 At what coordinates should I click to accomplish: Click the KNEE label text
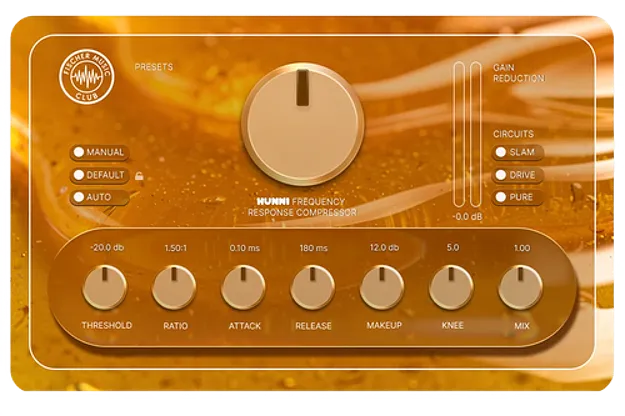[x=453, y=325]
